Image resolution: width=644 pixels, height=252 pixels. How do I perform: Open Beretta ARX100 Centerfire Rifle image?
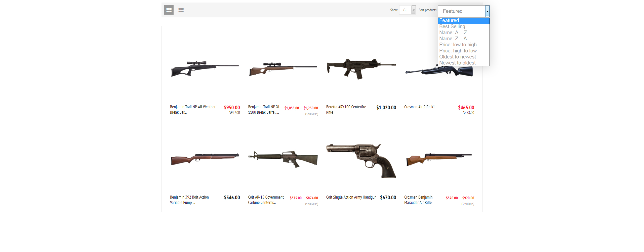coord(361,69)
